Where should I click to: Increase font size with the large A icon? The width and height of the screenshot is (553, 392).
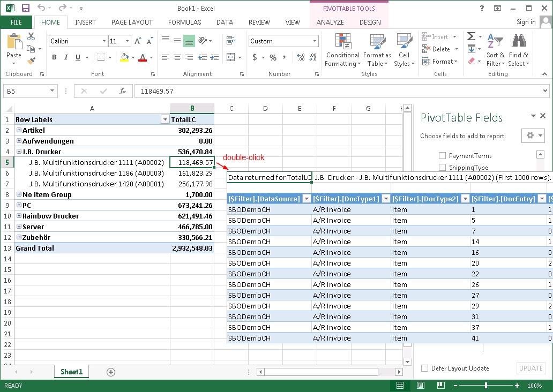(138, 41)
